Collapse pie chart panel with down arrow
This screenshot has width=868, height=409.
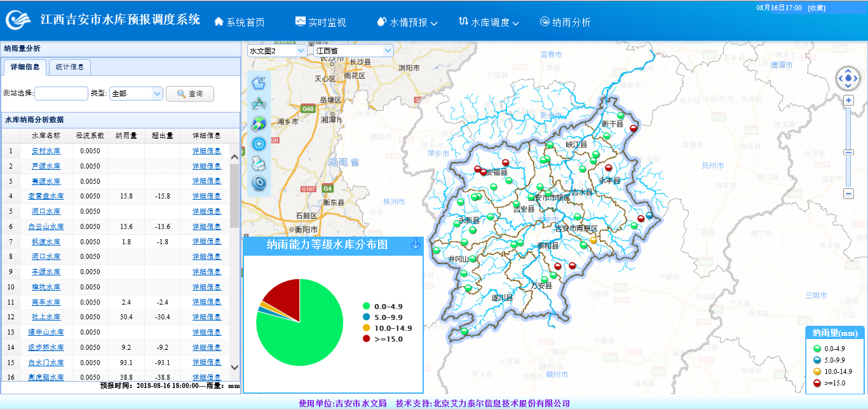(416, 244)
